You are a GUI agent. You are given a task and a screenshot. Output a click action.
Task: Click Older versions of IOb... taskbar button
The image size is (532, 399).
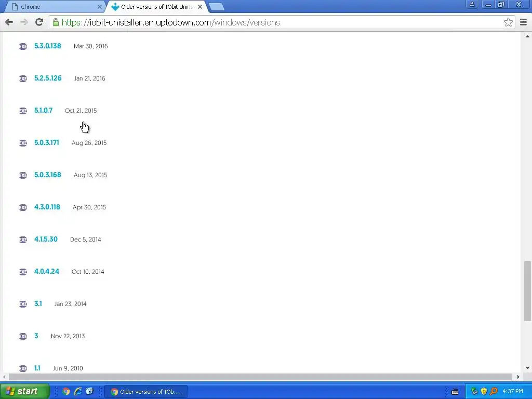145,392
